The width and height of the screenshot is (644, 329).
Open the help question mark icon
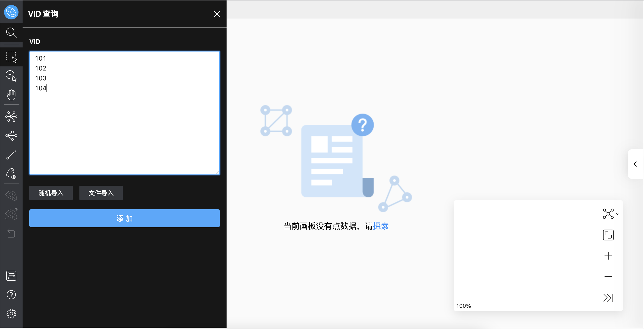pyautogui.click(x=11, y=295)
